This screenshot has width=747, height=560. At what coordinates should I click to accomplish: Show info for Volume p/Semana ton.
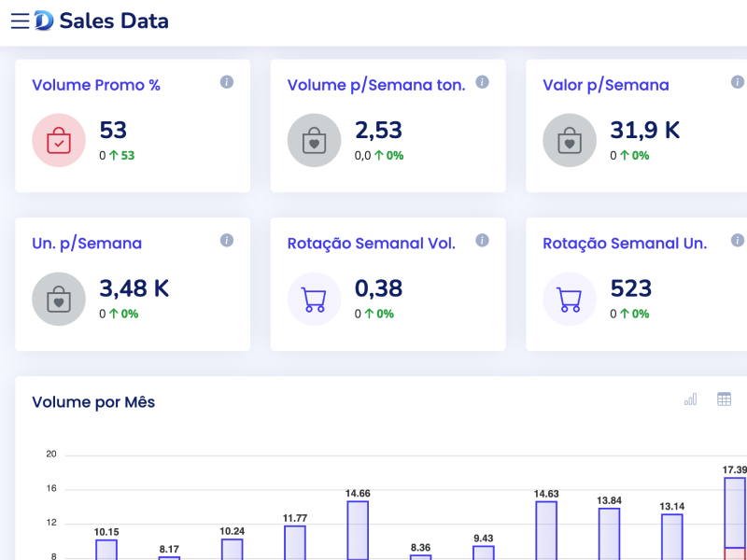tap(482, 82)
